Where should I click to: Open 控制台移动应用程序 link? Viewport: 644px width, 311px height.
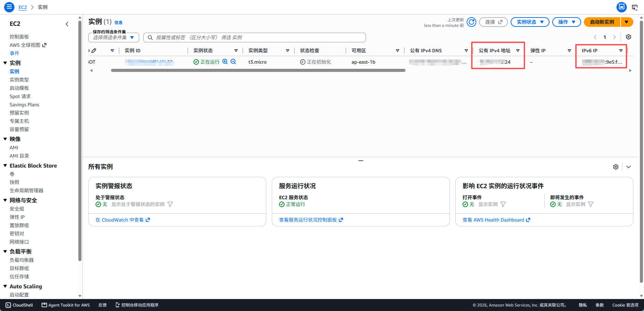click(137, 305)
